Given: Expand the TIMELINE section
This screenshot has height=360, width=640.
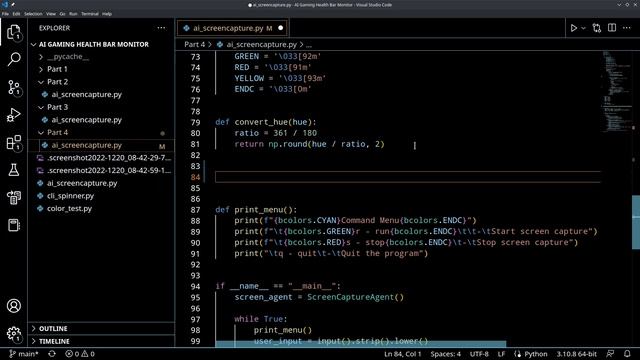Looking at the screenshot, I should pos(54,341).
